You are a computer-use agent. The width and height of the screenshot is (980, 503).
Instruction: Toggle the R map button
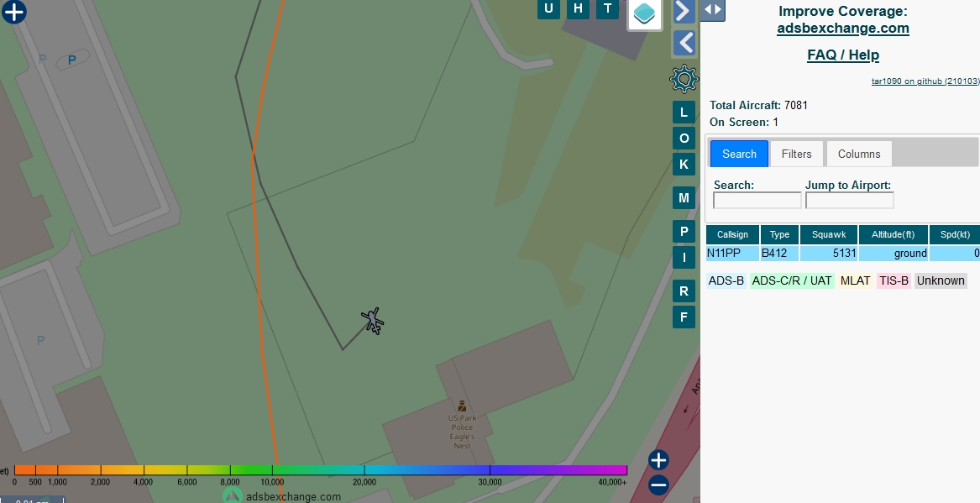[x=684, y=291]
